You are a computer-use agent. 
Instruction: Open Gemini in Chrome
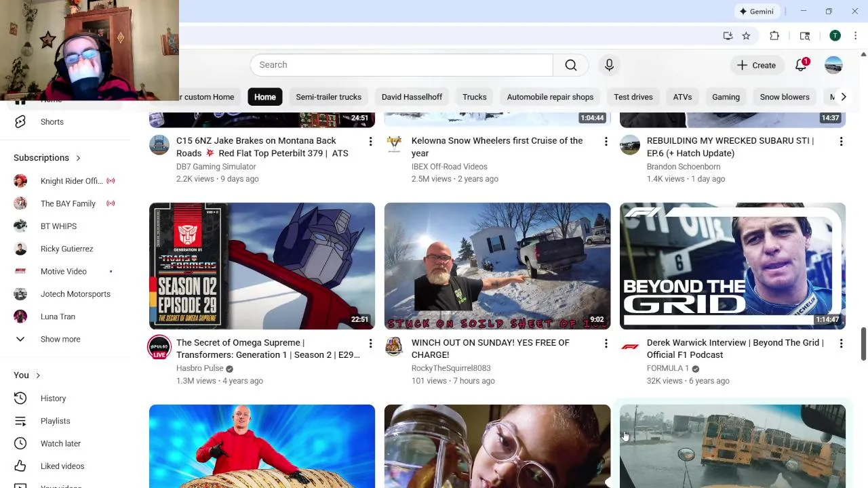coord(756,12)
